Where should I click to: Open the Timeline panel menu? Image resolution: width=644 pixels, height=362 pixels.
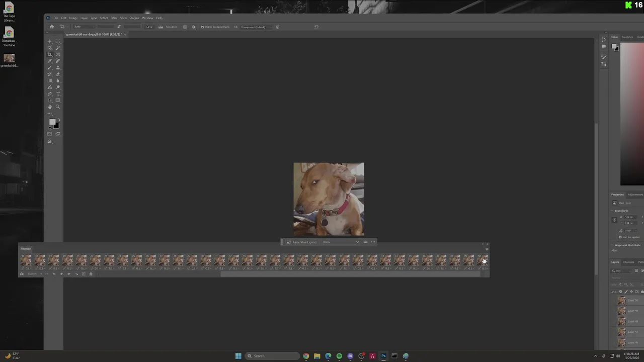[x=487, y=249]
